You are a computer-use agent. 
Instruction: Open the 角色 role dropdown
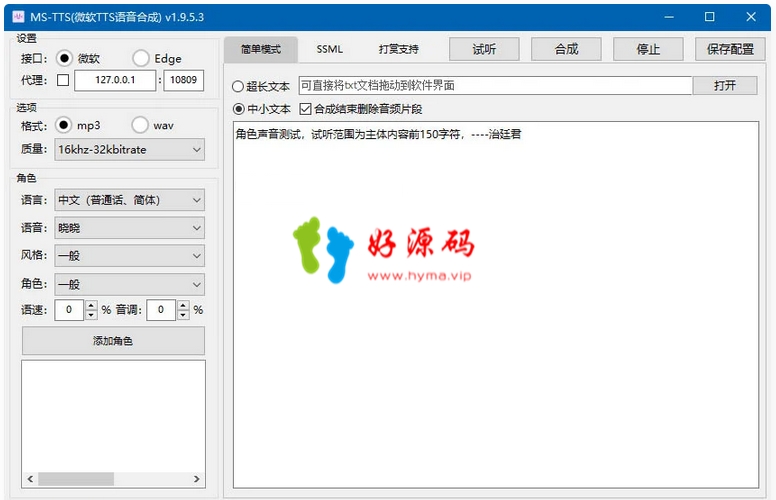coord(130,285)
